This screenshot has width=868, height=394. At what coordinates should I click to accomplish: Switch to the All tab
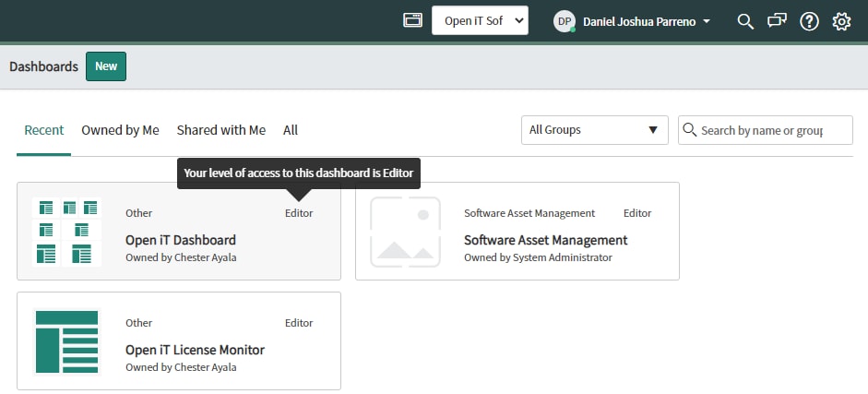tap(291, 130)
